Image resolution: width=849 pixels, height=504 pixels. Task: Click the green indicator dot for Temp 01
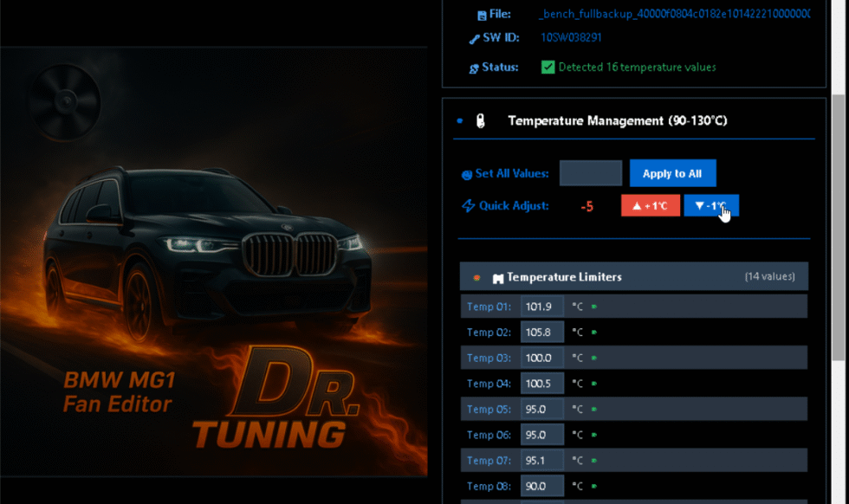coord(594,307)
